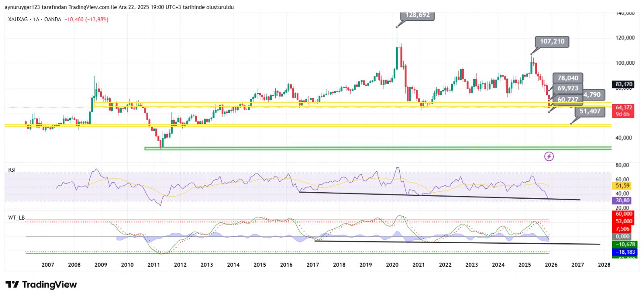The width and height of the screenshot is (644, 298).
Task: Click the 78,040 price callout
Action: tap(568, 78)
